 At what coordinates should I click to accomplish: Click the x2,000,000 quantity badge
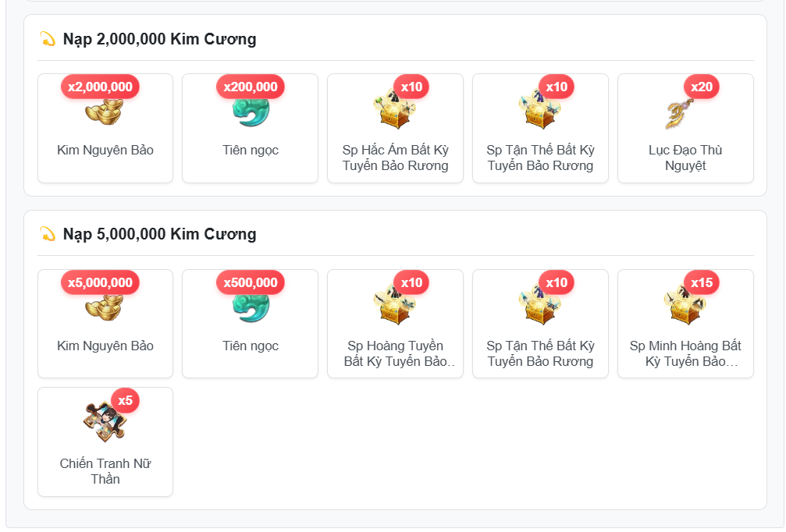click(x=100, y=87)
